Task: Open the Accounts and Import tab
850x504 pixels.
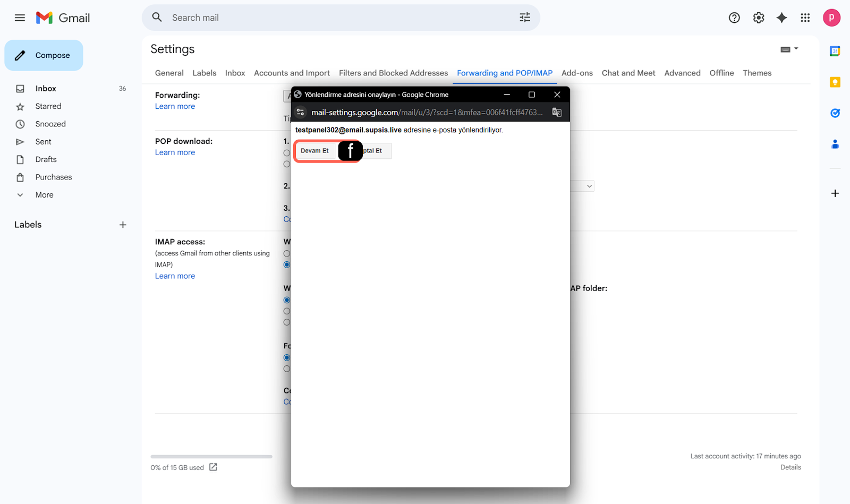Action: (292, 73)
